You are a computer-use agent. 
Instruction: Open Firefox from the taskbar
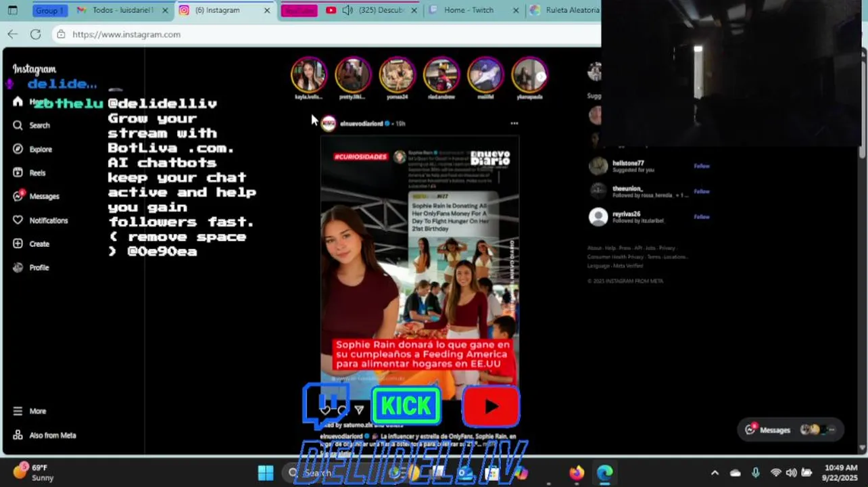[x=577, y=473]
